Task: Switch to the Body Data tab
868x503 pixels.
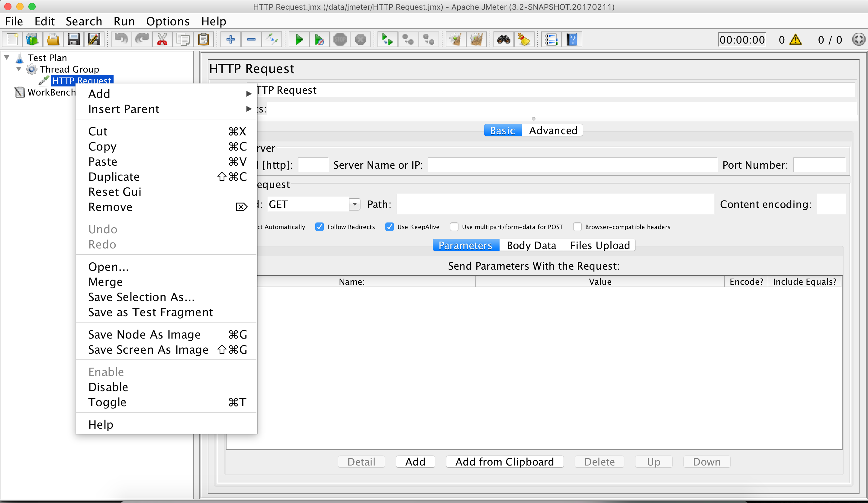Action: [532, 245]
